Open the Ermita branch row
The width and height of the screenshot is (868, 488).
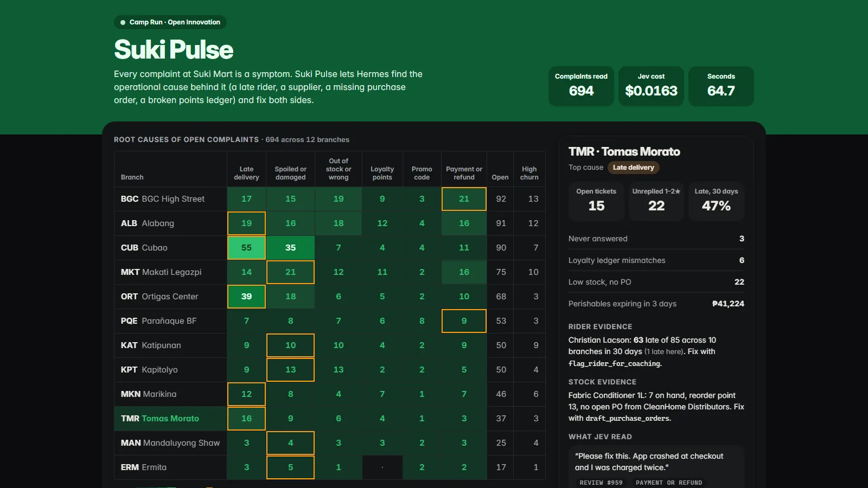tap(329, 467)
